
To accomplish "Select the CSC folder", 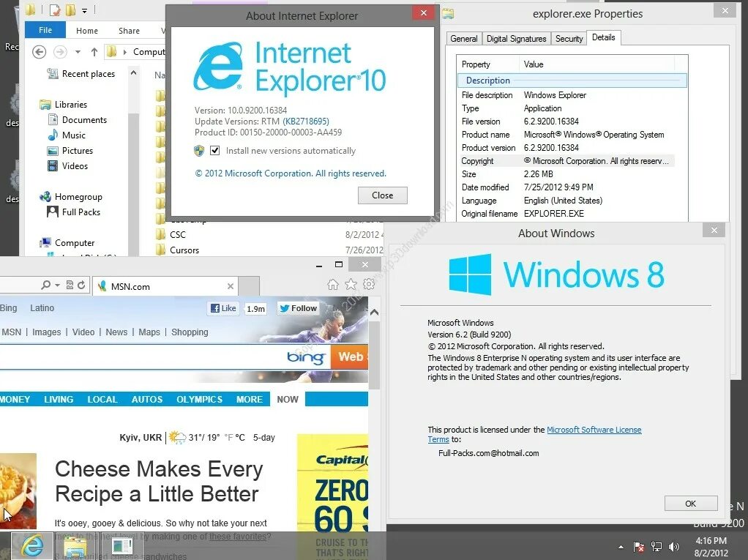I will click(x=177, y=235).
